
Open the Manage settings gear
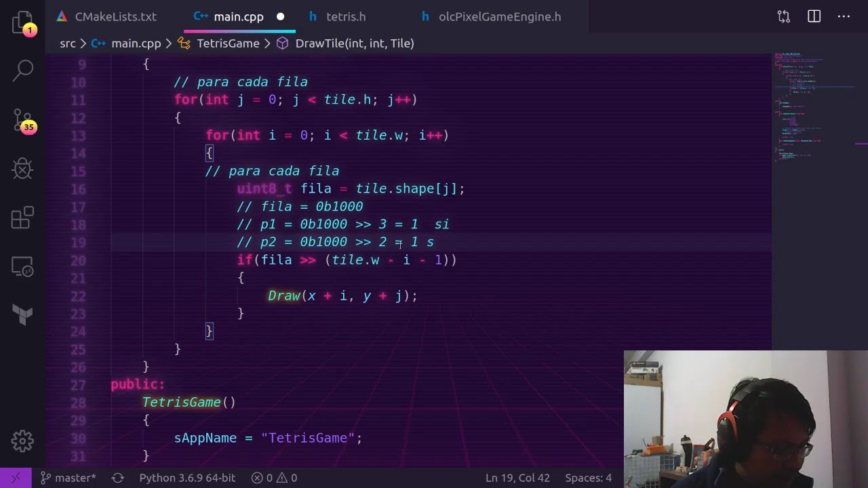pos(22,441)
